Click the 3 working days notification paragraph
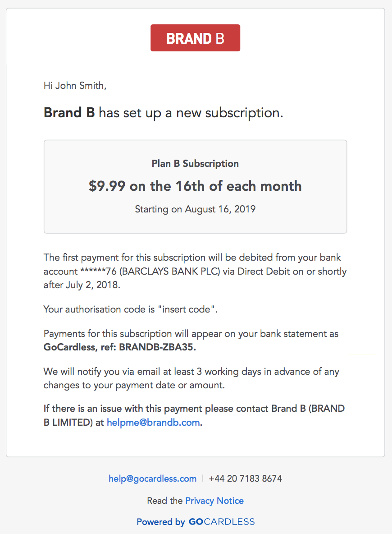 click(x=191, y=378)
